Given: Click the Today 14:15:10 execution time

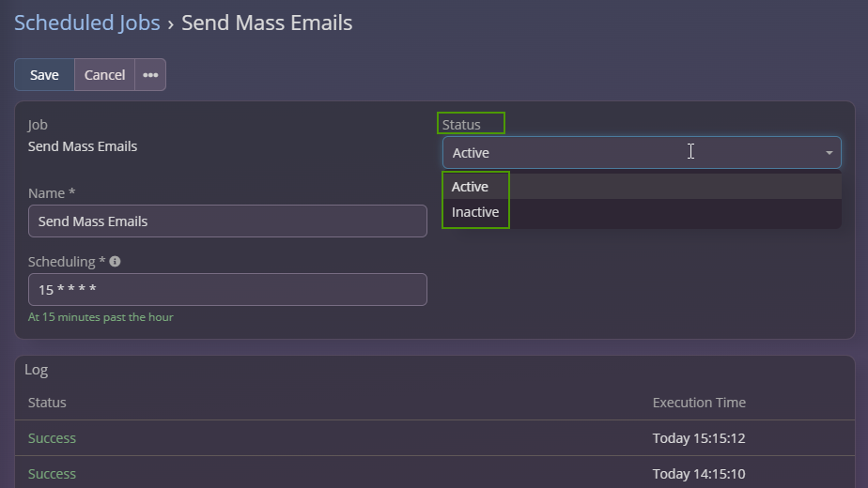Looking at the screenshot, I should (698, 474).
